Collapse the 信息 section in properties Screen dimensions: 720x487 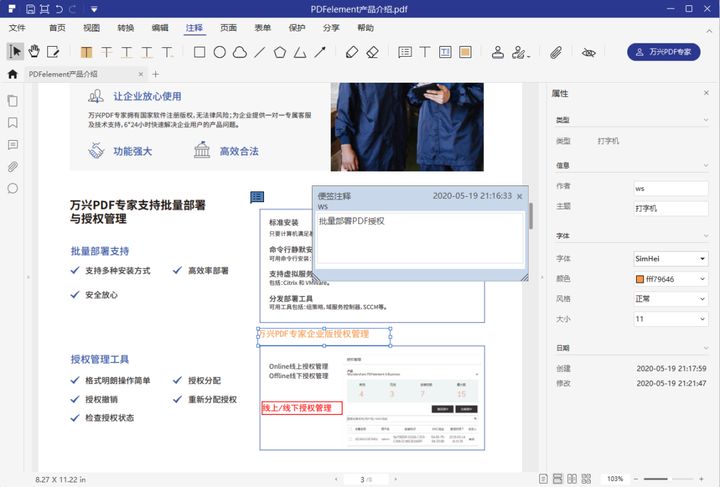tap(706, 165)
